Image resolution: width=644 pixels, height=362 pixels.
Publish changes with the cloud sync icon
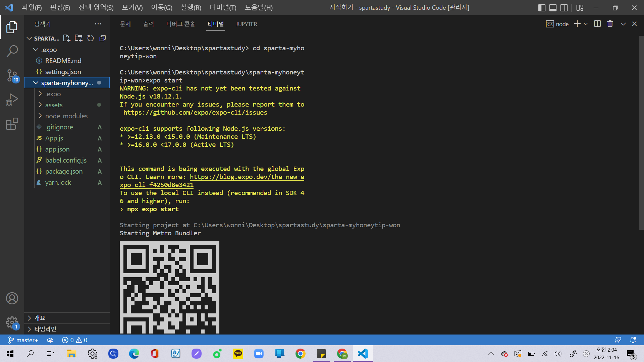coord(50,340)
